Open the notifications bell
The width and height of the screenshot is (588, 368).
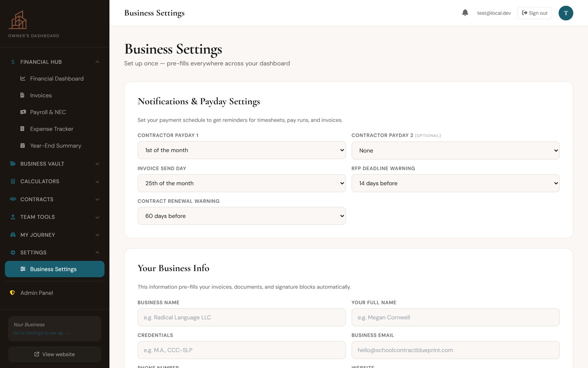coord(465,13)
